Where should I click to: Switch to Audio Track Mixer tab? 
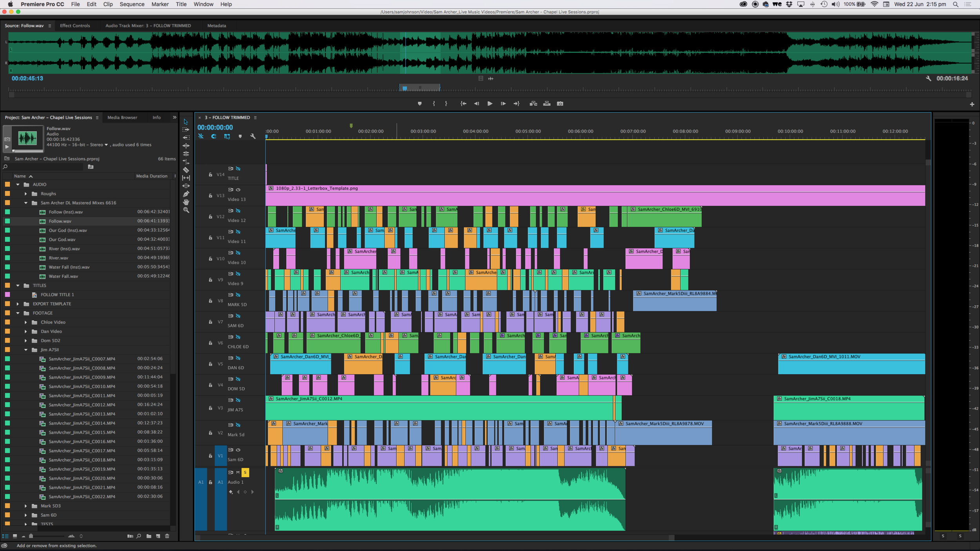[148, 25]
